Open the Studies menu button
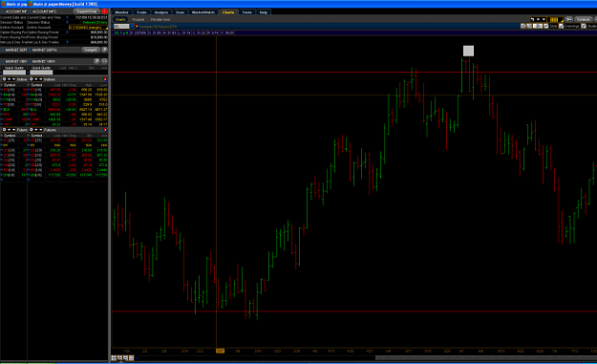This screenshot has width=597, height=364. click(589, 26)
